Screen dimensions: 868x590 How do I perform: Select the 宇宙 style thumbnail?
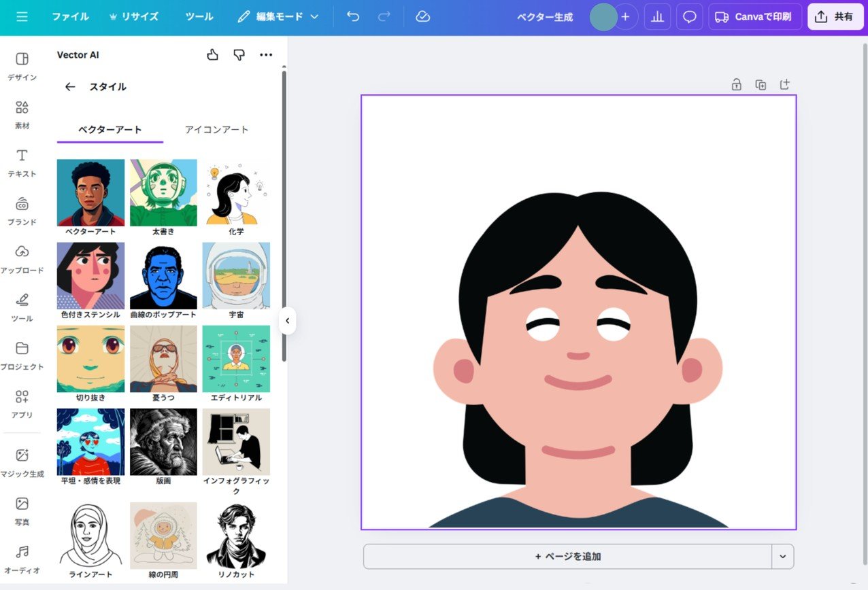pyautogui.click(x=236, y=275)
